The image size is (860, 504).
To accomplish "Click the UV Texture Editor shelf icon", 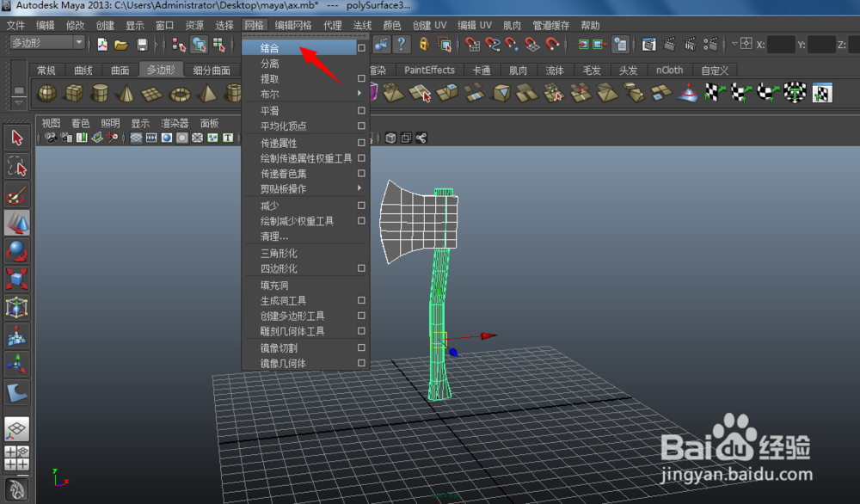I will [821, 93].
